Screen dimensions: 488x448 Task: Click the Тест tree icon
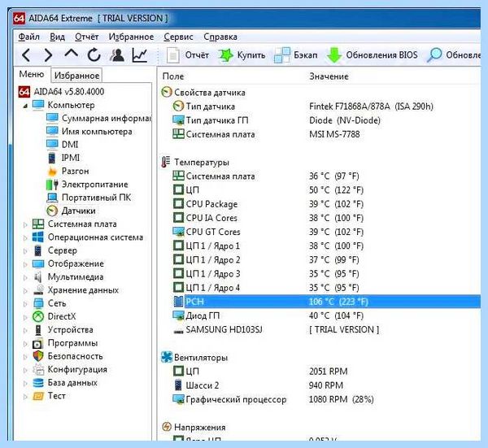point(38,396)
